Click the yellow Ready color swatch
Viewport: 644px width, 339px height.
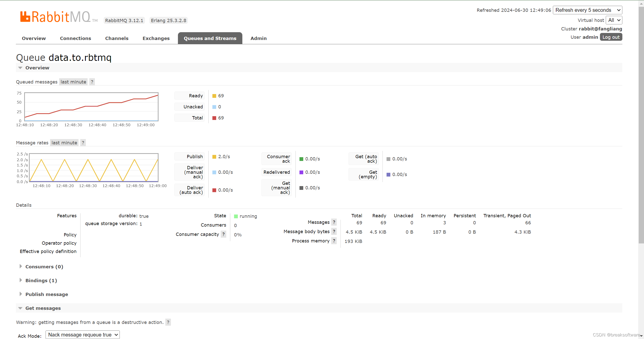214,96
